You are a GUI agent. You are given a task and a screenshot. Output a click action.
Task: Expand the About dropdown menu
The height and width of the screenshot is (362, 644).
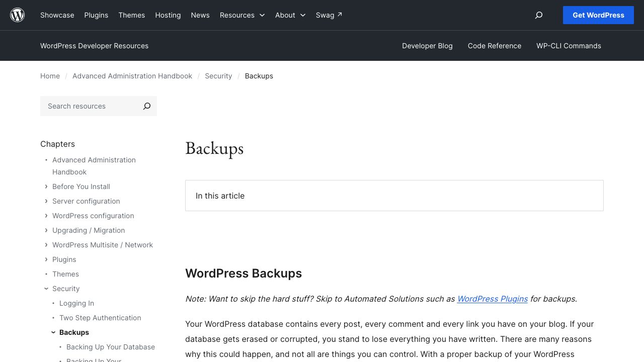pos(290,15)
